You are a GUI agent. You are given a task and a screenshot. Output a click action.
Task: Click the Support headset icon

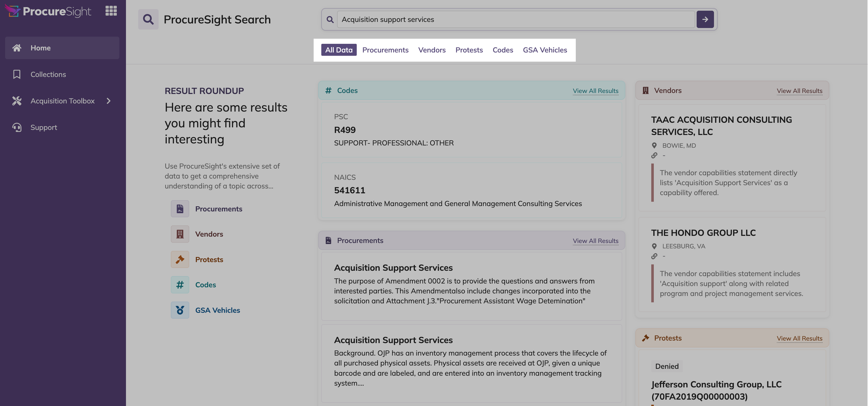(17, 127)
